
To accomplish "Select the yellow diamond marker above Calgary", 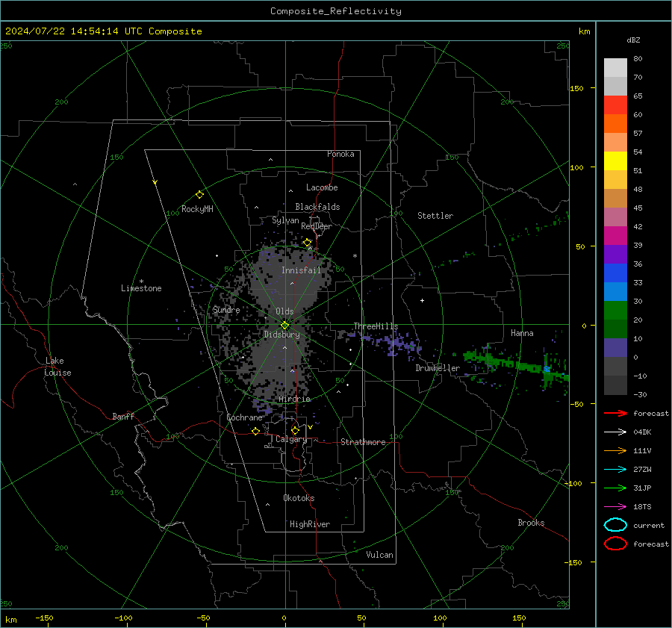I will pos(295,430).
